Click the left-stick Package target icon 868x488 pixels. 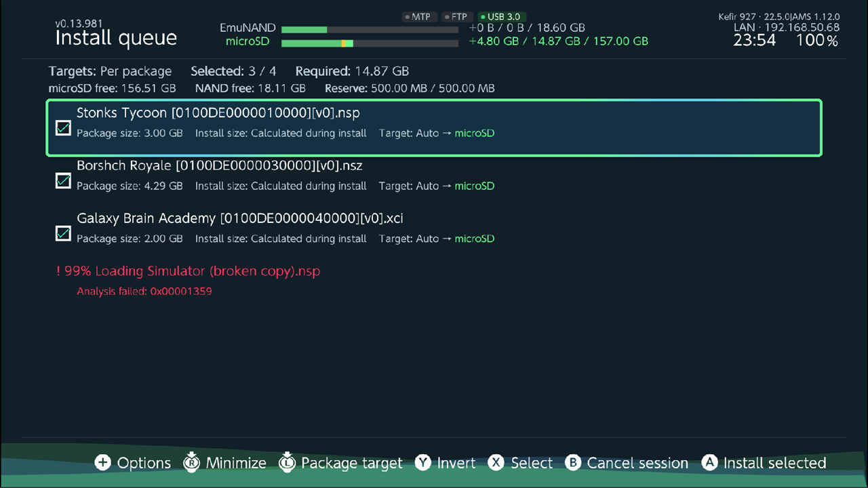pyautogui.click(x=287, y=462)
